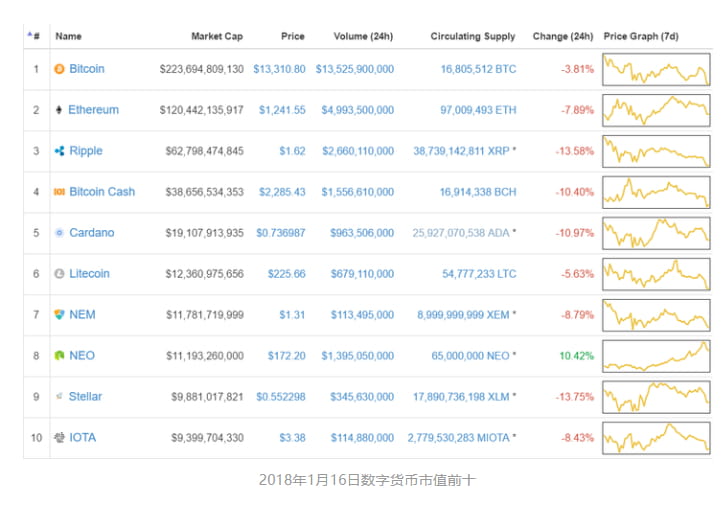Image resolution: width=726 pixels, height=530 pixels.
Task: Sort the table by Name column header
Action: (x=69, y=36)
